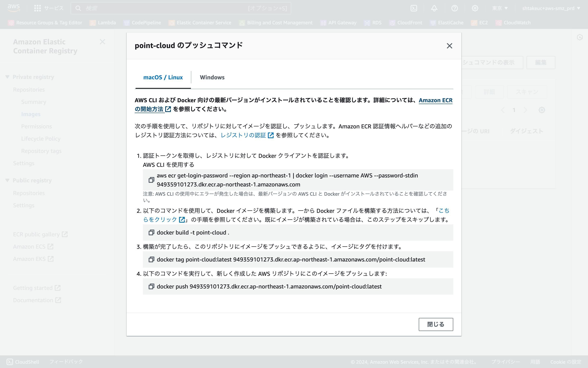Open the EC2 shortcut
588x368 pixels.
pyautogui.click(x=479, y=23)
